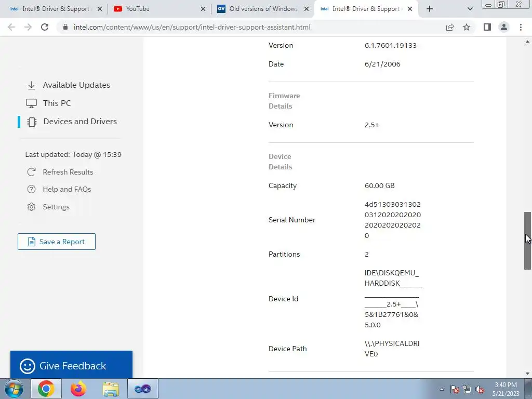
Task: Open Windows Explorer from the taskbar
Action: (x=111, y=389)
